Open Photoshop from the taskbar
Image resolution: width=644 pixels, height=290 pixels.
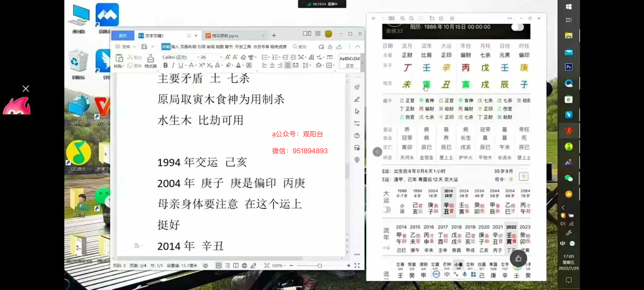click(568, 67)
